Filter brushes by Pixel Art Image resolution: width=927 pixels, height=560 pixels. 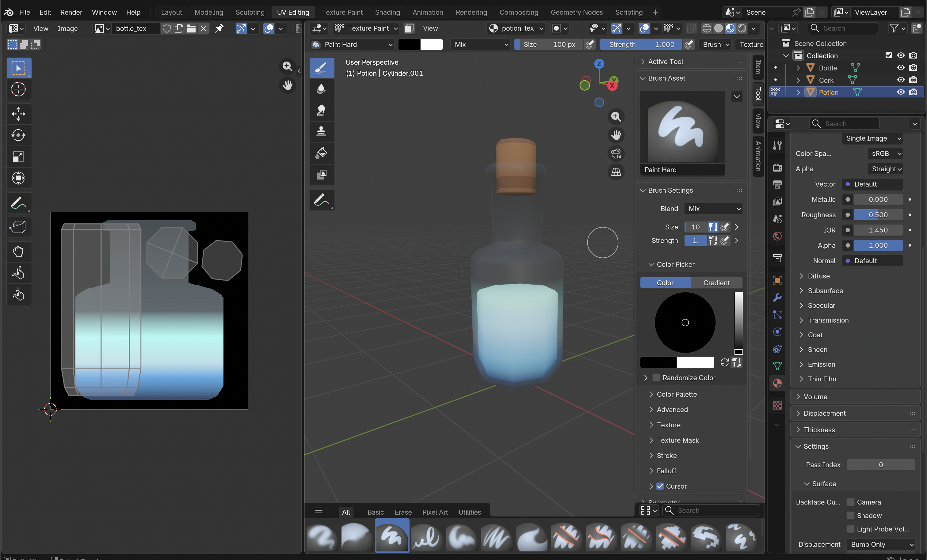pos(435,512)
